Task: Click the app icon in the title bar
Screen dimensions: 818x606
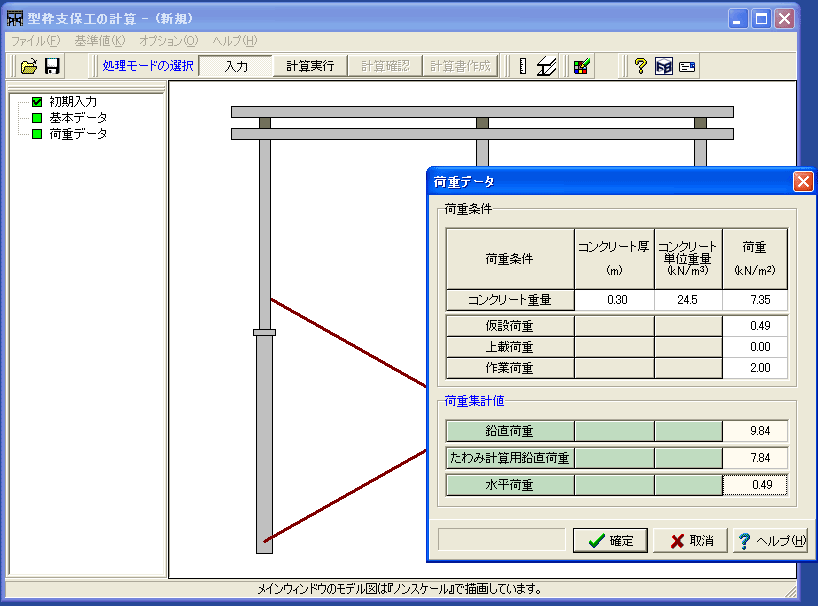Action: click(x=15, y=18)
